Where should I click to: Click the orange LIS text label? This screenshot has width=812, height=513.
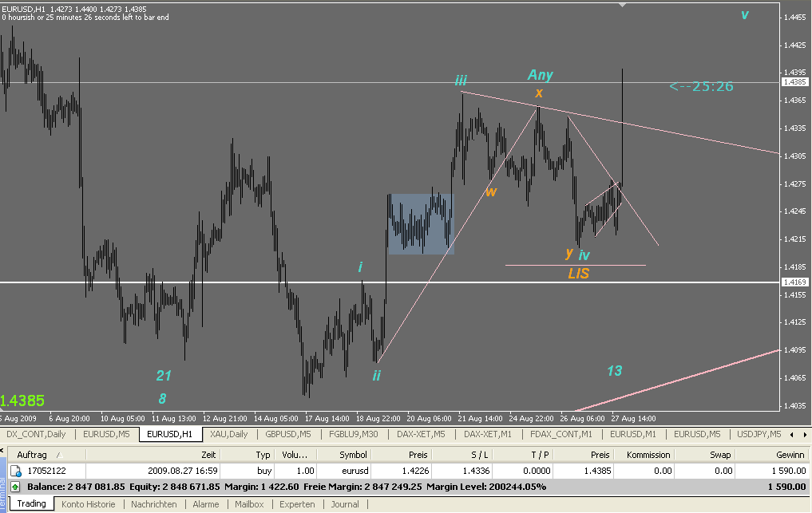point(579,274)
